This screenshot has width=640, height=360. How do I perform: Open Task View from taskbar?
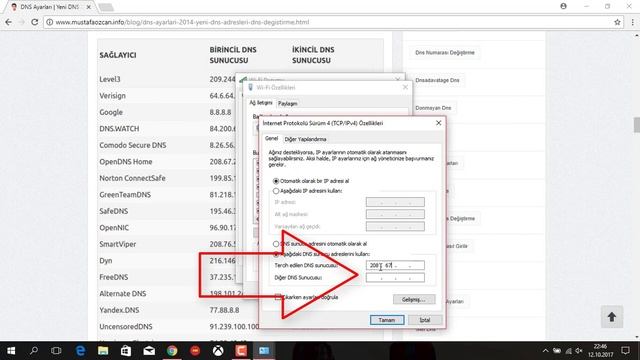click(56, 351)
